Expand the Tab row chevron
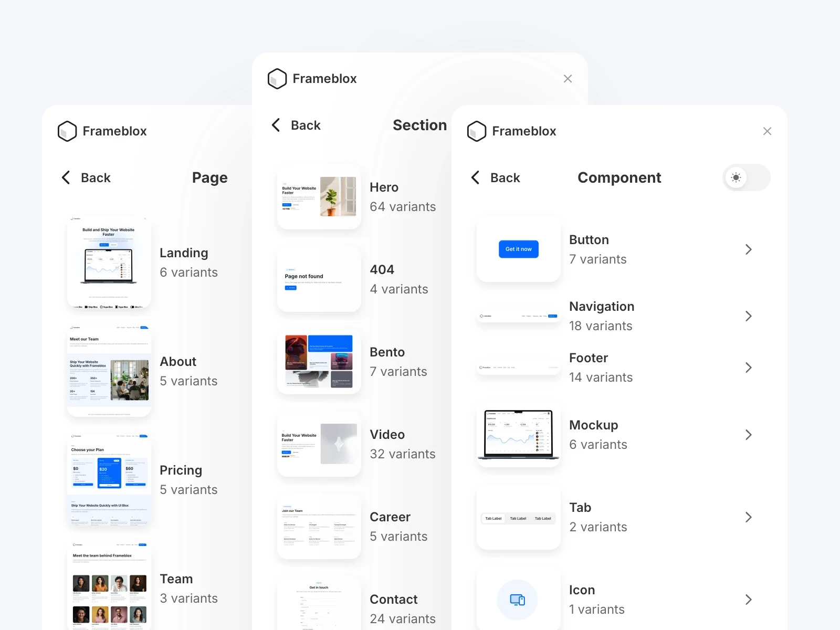The width and height of the screenshot is (840, 630). coord(749,517)
